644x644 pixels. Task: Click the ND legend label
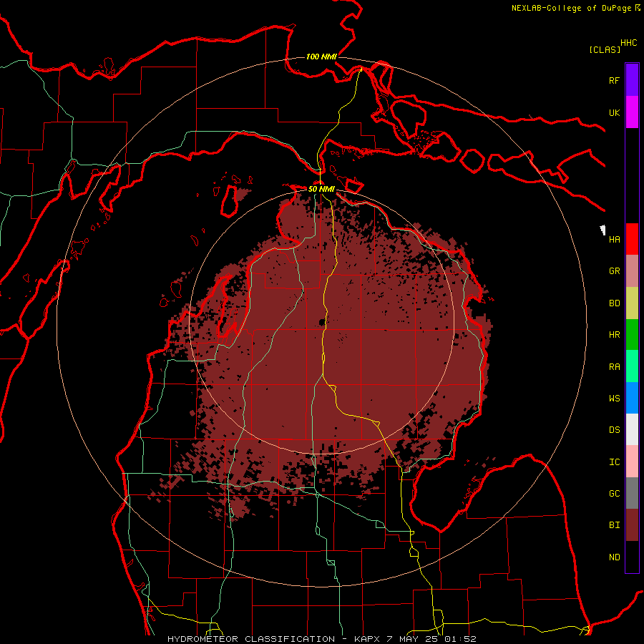coord(614,557)
